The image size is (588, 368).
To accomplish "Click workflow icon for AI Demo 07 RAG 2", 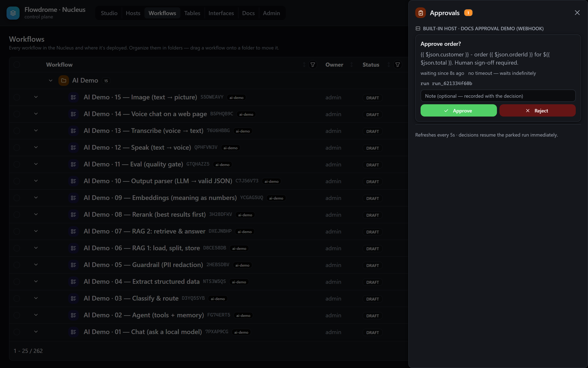I will click(x=73, y=232).
